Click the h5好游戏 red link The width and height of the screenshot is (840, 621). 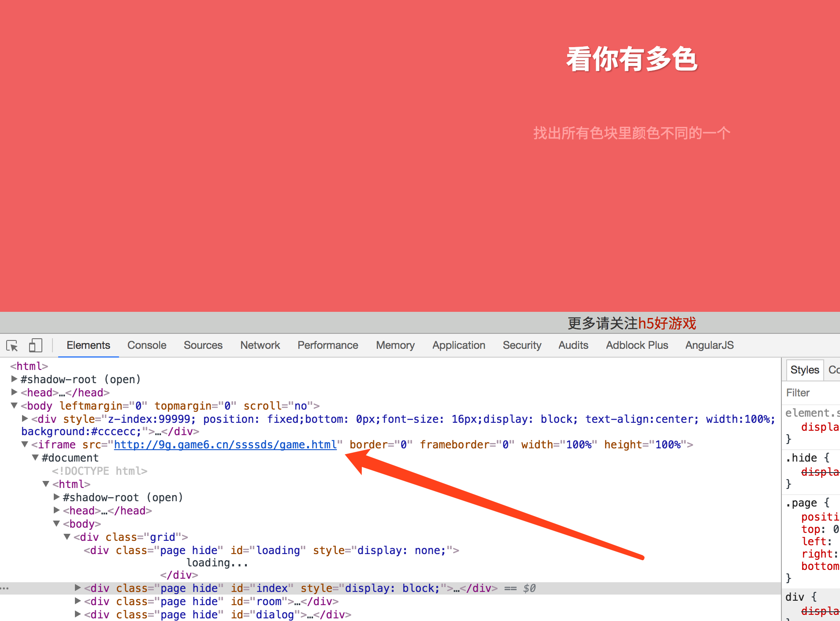click(x=667, y=323)
